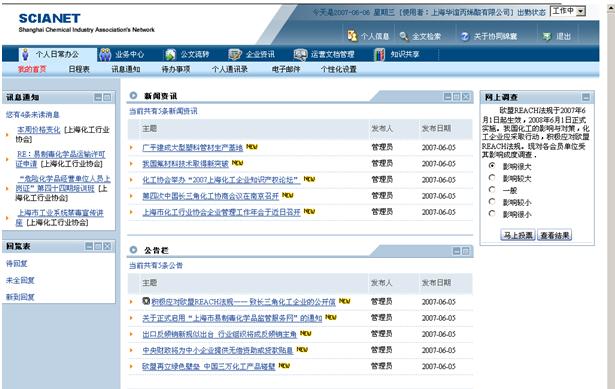Select the 影响较小 survey option
Viewport: 615px width, 389px height.
tap(492, 202)
